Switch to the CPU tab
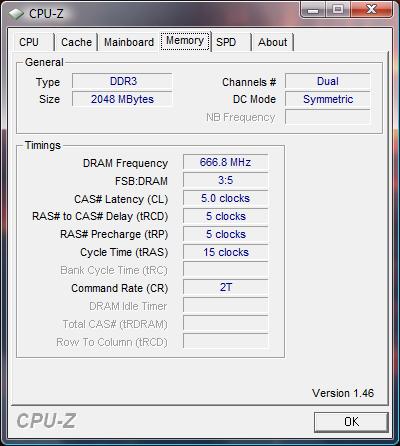Viewport: 400px width, 446px height. pyautogui.click(x=29, y=42)
